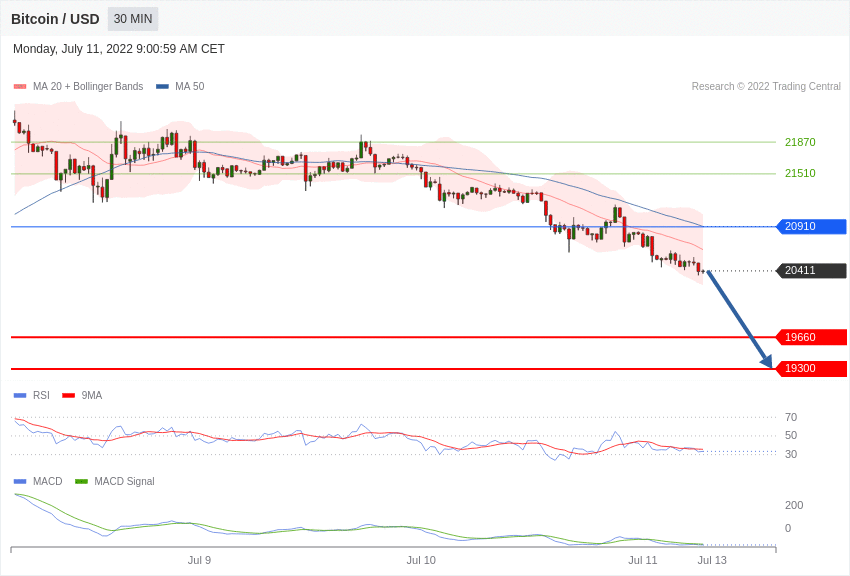
Task: Click the RSI 70 axis value
Action: (x=791, y=417)
